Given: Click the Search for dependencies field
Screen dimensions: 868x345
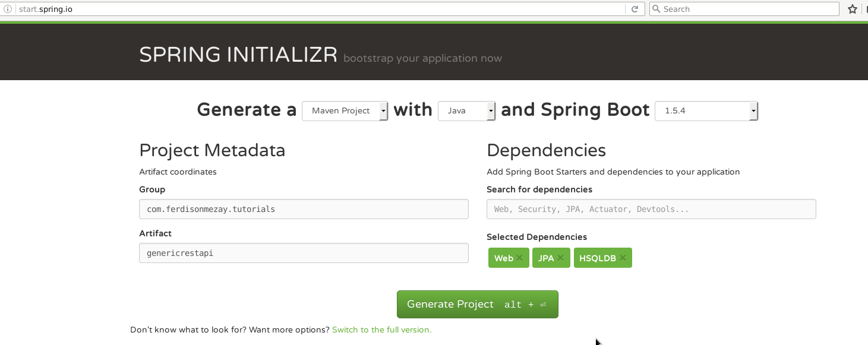Looking at the screenshot, I should tap(651, 209).
